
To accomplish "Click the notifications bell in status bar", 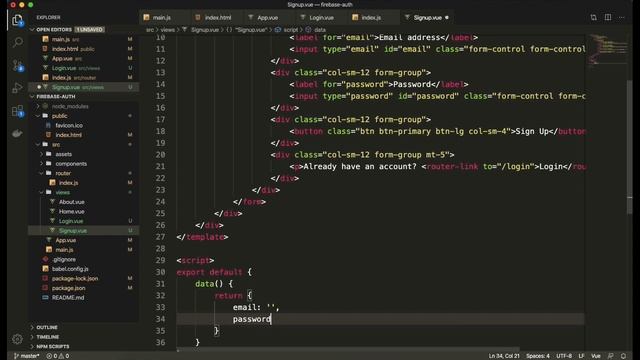I will tap(623, 356).
